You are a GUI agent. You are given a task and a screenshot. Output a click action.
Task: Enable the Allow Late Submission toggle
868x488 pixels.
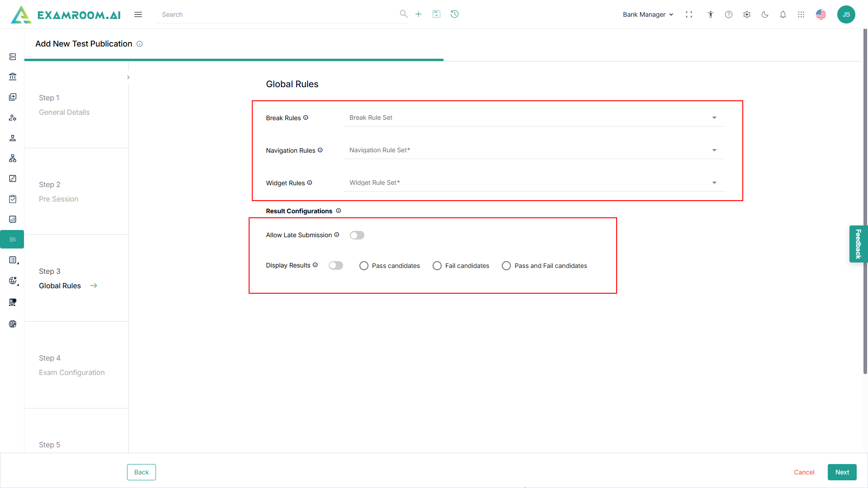click(x=357, y=235)
